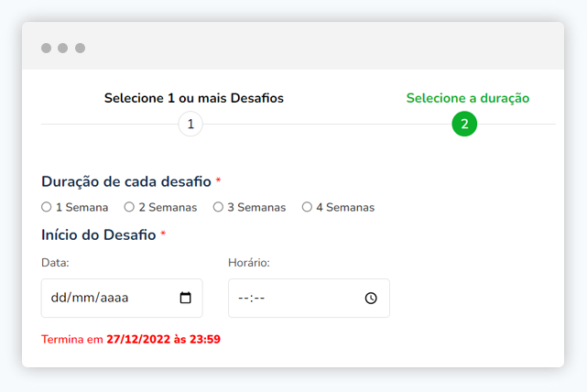Open the clock time picker icon
The width and height of the screenshot is (587, 392).
[371, 298]
